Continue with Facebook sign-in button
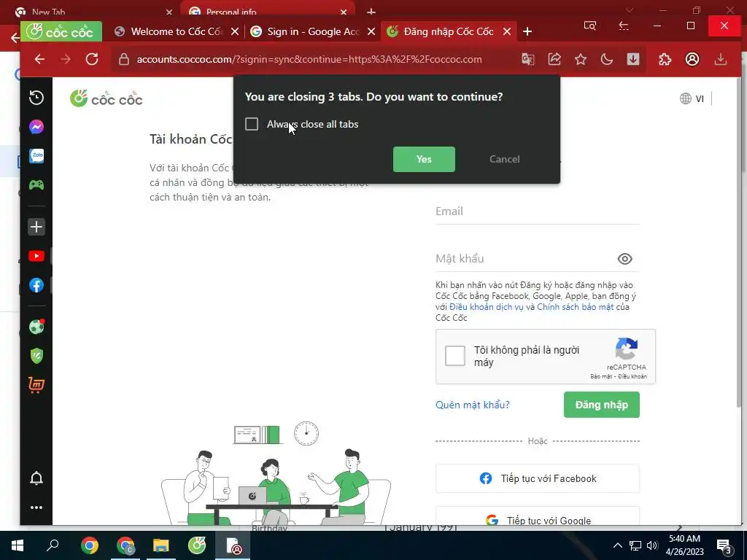This screenshot has width=747, height=560. (538, 478)
